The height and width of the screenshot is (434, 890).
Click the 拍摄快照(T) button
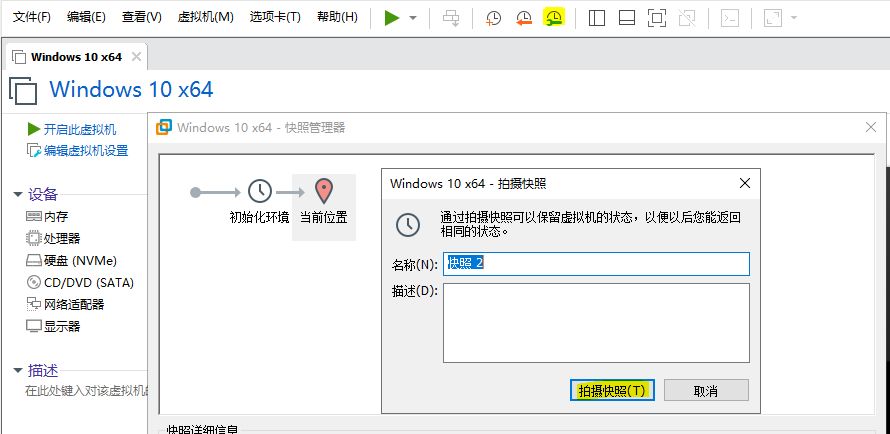point(612,390)
